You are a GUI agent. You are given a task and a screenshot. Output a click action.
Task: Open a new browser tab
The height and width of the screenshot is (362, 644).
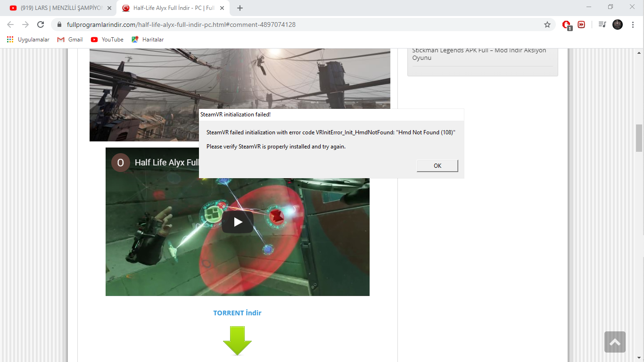pyautogui.click(x=240, y=8)
